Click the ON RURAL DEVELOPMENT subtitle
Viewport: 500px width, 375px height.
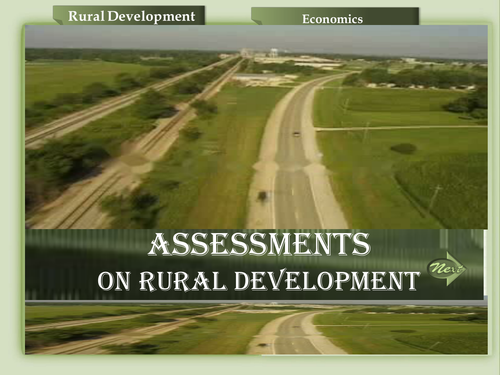[258, 281]
